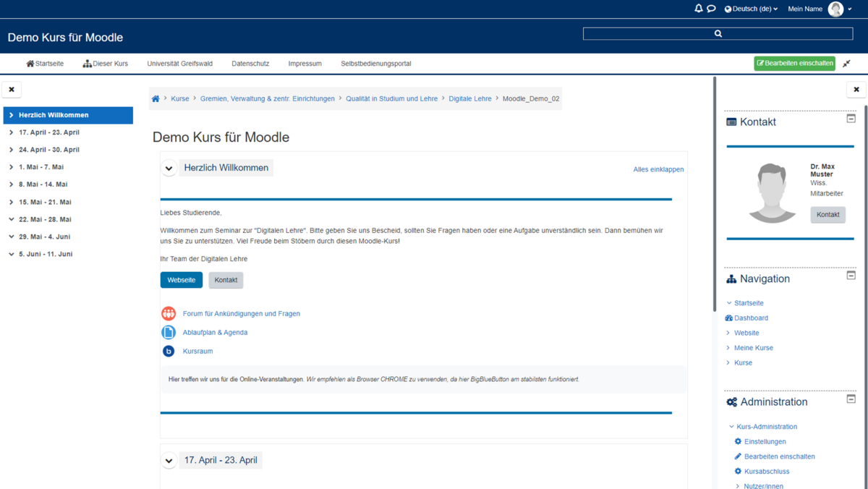Click Dr. Max Muster's profile picture
The image size is (868, 489).
tap(772, 192)
